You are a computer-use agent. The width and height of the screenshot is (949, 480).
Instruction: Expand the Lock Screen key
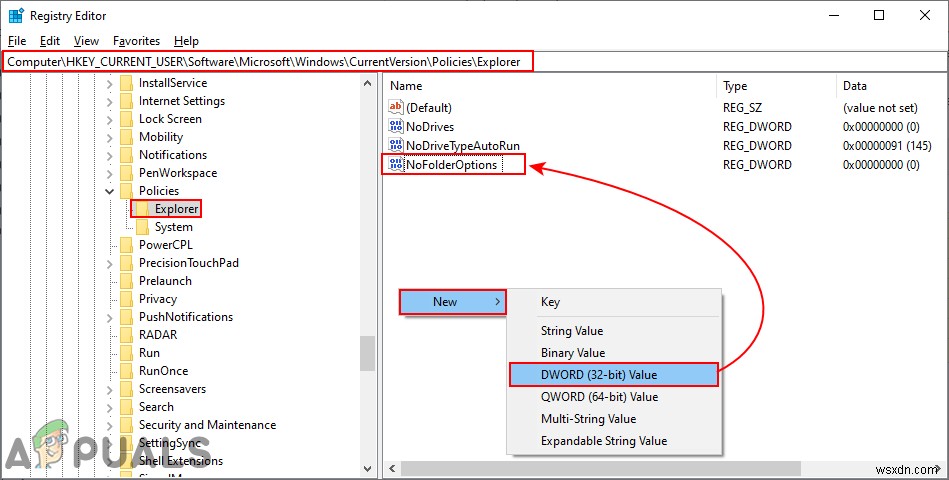click(x=110, y=119)
